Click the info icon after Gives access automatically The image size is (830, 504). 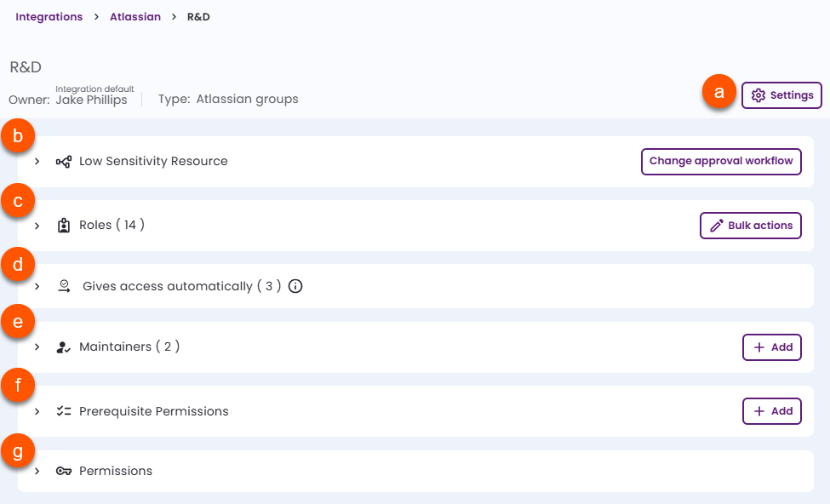tap(295, 286)
